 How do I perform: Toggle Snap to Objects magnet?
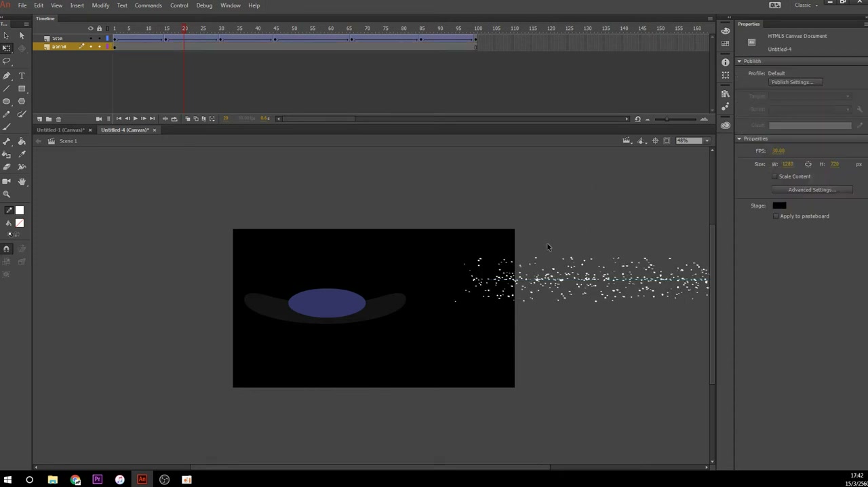[x=7, y=249]
